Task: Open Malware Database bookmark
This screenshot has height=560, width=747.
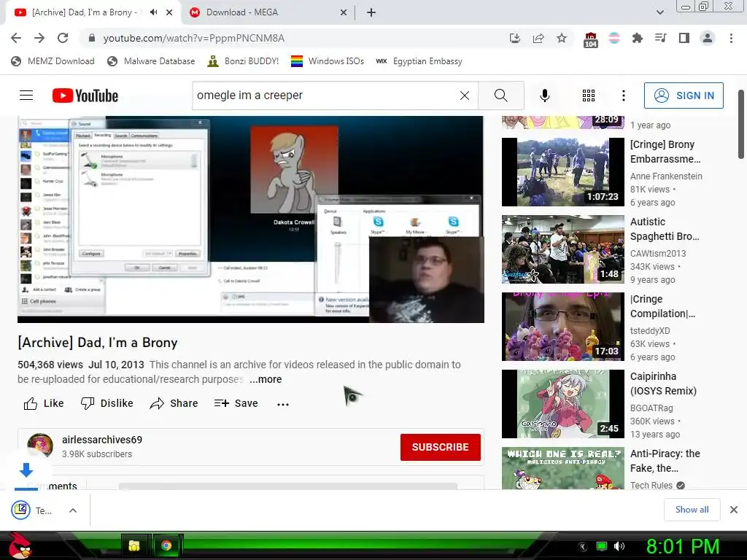Action: pos(151,61)
